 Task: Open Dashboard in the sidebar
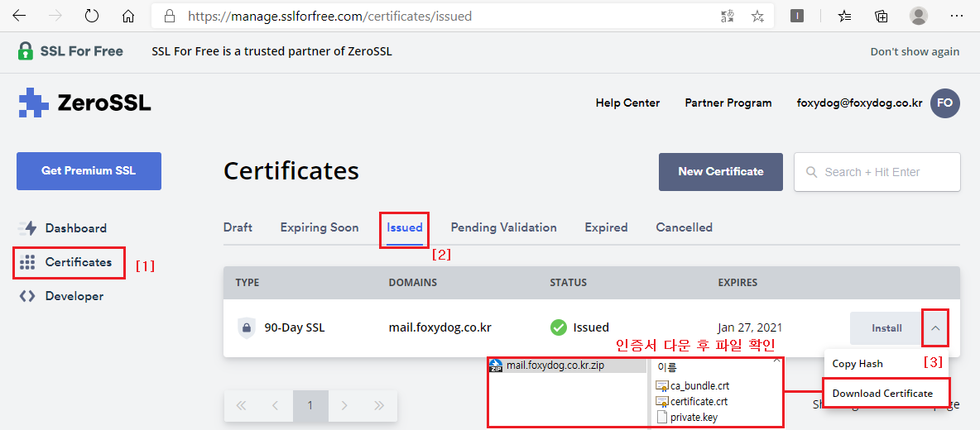pos(63,228)
